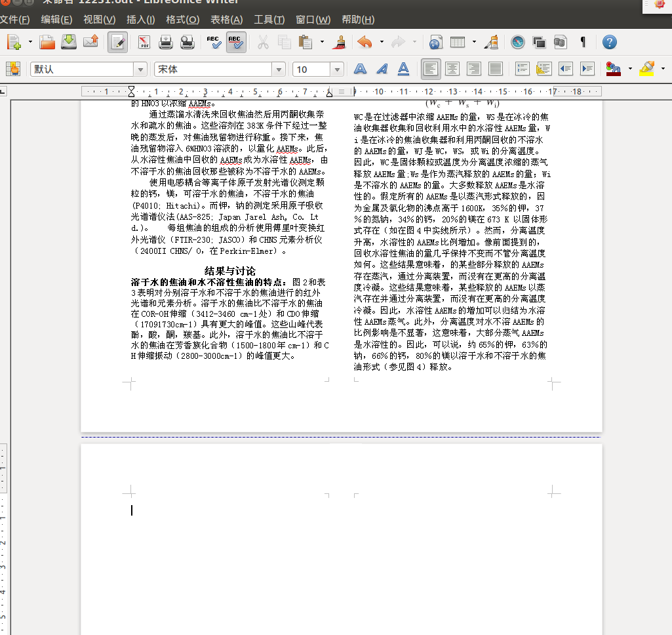Click the 结果与讨论 section heading

pos(229,271)
